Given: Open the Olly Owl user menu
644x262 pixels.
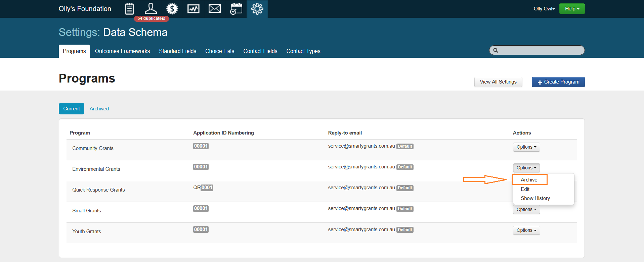Looking at the screenshot, I should point(544,9).
